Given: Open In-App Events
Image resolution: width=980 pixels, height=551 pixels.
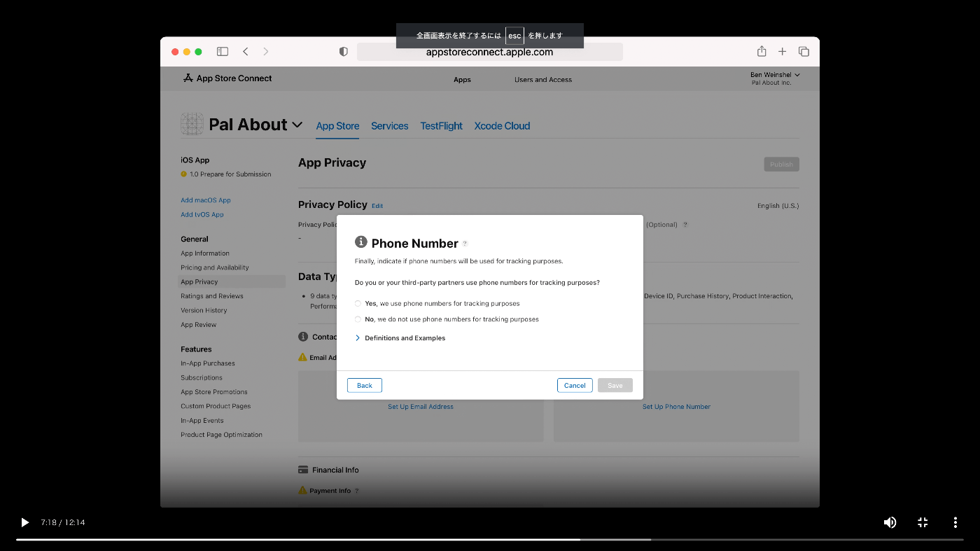Looking at the screenshot, I should [x=202, y=421].
